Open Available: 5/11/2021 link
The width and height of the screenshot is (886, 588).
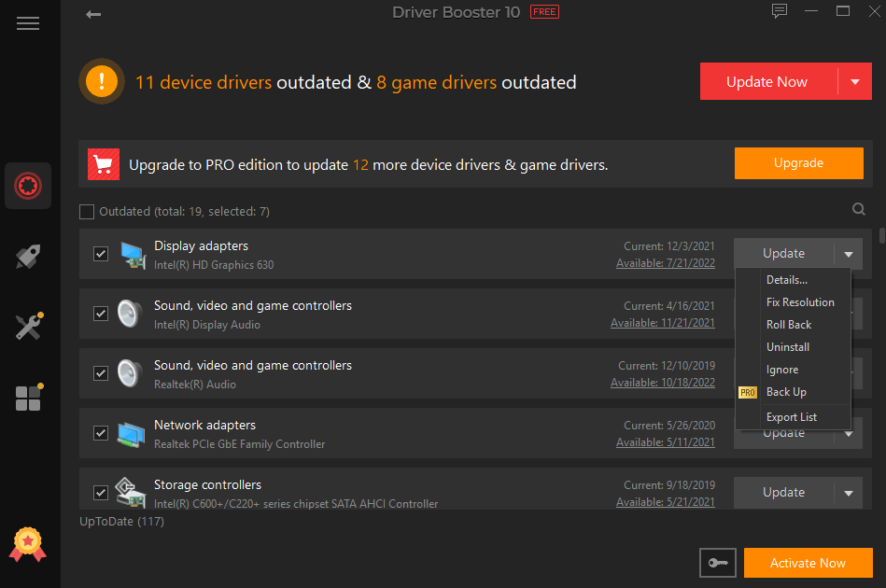[x=665, y=442]
